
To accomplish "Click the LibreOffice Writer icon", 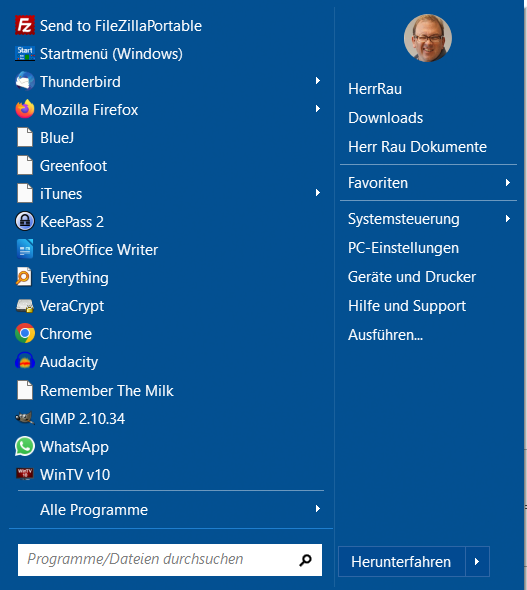I will 25,249.
